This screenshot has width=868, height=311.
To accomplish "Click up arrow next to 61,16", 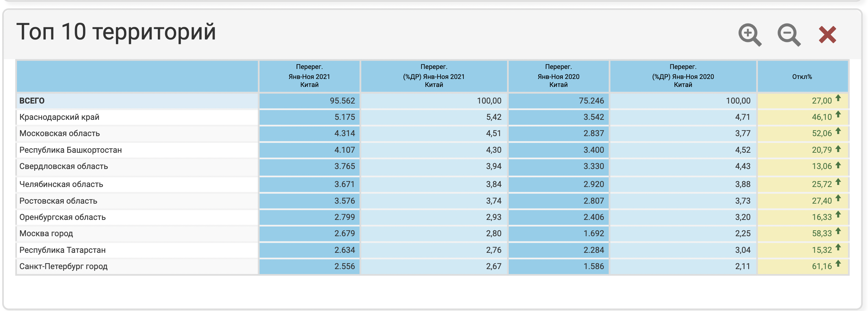I will click(838, 264).
